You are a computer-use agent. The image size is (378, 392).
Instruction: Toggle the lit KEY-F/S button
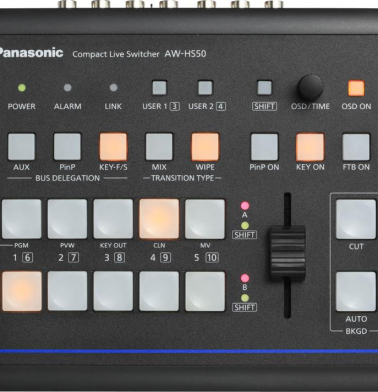(x=113, y=147)
